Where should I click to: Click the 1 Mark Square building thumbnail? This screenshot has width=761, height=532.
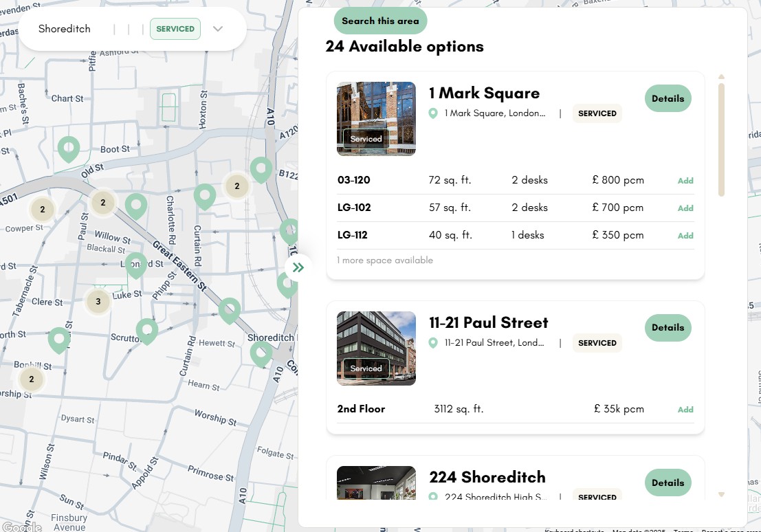click(x=376, y=119)
